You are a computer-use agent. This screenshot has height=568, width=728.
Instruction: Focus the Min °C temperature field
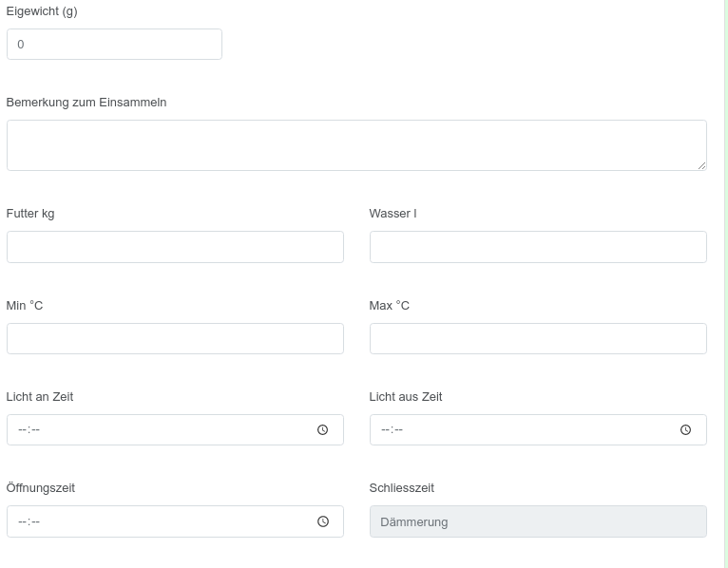pyautogui.click(x=175, y=339)
